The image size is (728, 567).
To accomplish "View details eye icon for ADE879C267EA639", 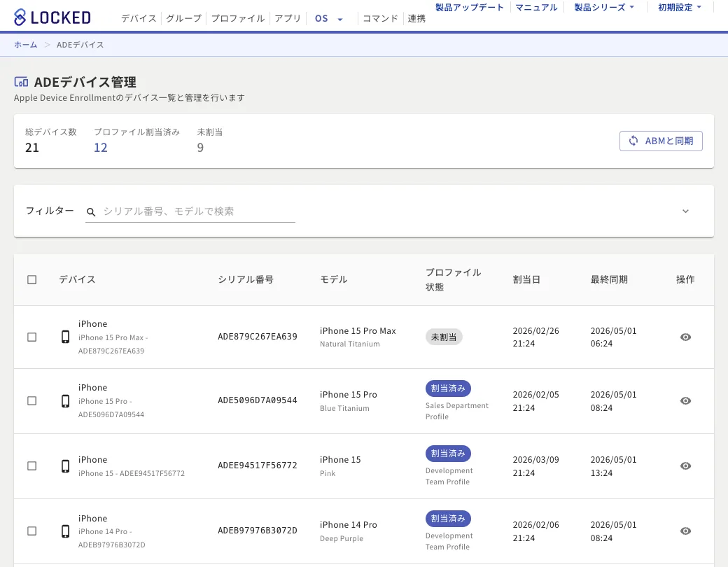I will point(685,337).
